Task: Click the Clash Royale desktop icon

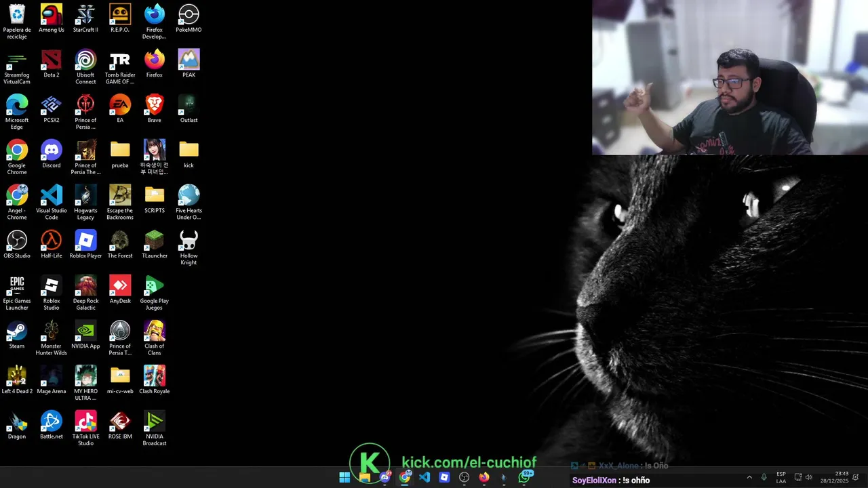Action: pyautogui.click(x=155, y=380)
